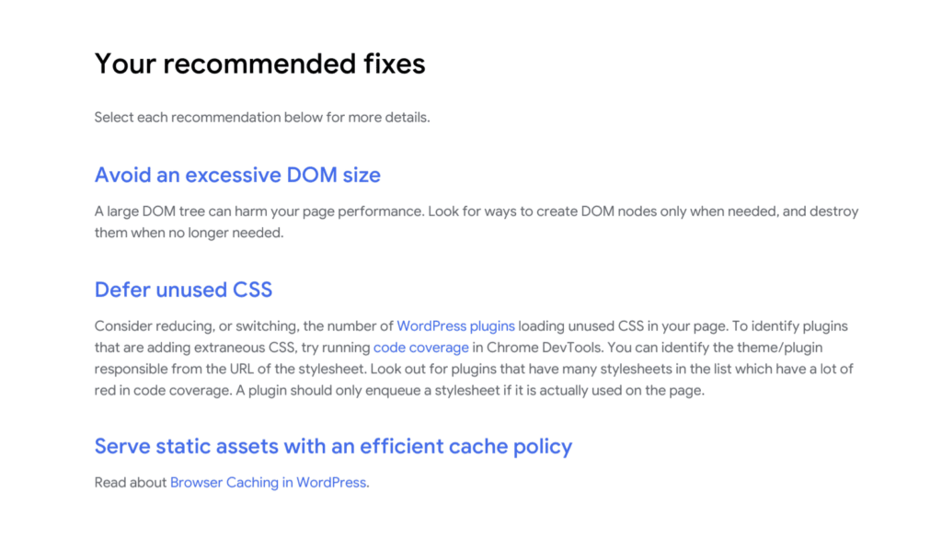Open the "code coverage" link
The width and height of the screenshot is (942, 560).
[x=420, y=348]
